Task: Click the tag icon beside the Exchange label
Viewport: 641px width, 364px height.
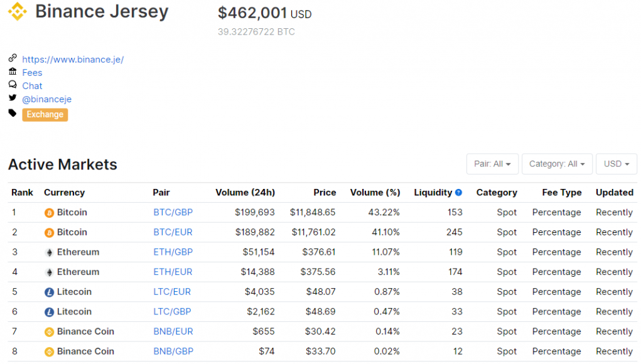Action: click(13, 113)
